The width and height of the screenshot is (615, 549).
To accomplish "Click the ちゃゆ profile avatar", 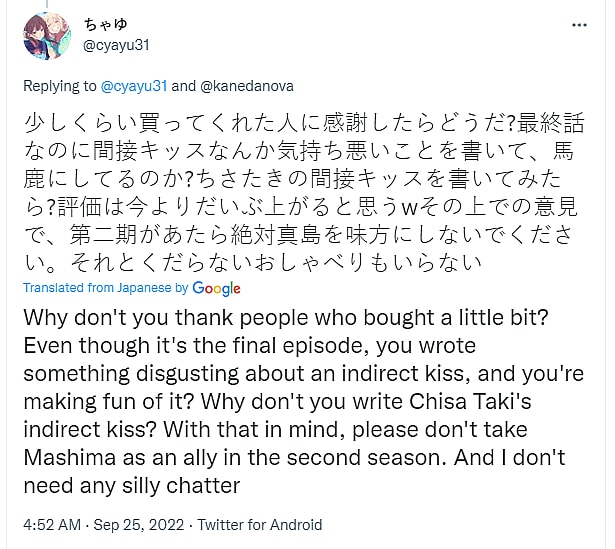I will (x=46, y=37).
